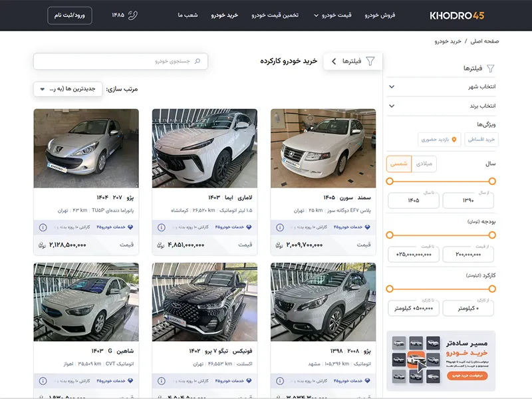
Task: Click the کارکرد slider left handle
Action: [390, 289]
